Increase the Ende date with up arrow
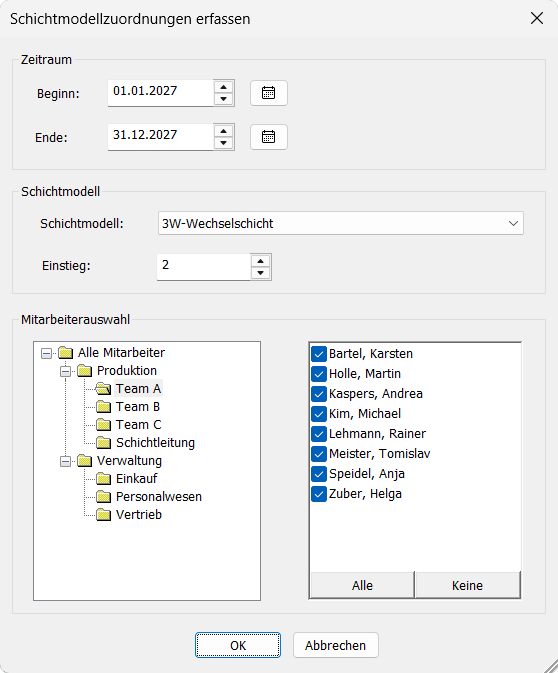Image resolution: width=558 pixels, height=673 pixels. 223,131
